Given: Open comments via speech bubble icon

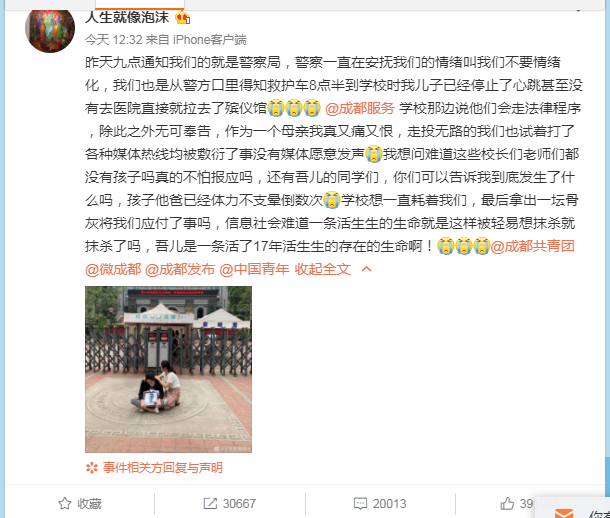Looking at the screenshot, I should tap(360, 503).
